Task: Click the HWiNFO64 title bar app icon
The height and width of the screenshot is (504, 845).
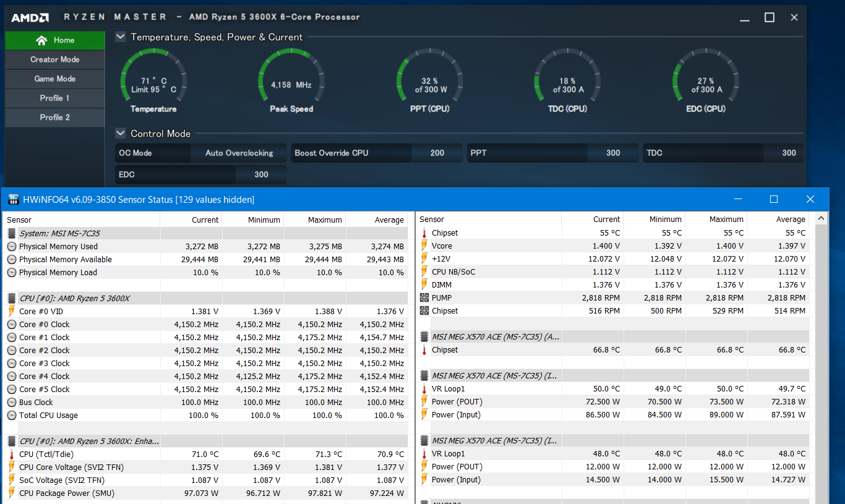Action: click(13, 200)
